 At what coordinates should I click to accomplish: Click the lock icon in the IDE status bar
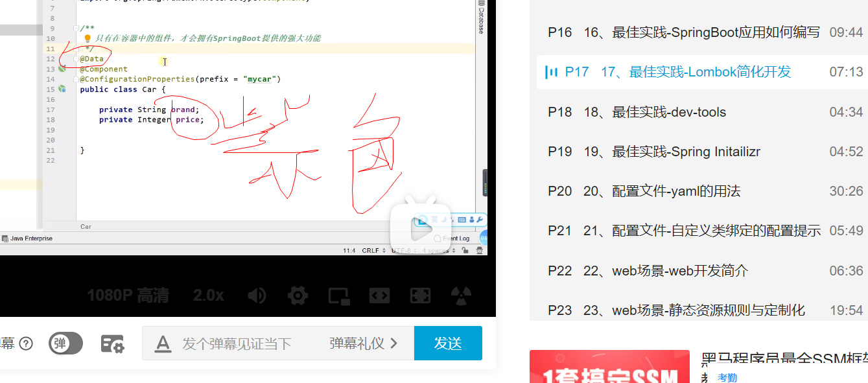(x=465, y=250)
